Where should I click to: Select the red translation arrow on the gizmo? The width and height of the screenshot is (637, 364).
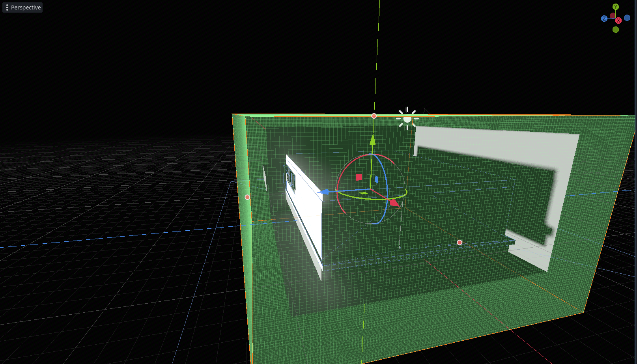pos(395,203)
